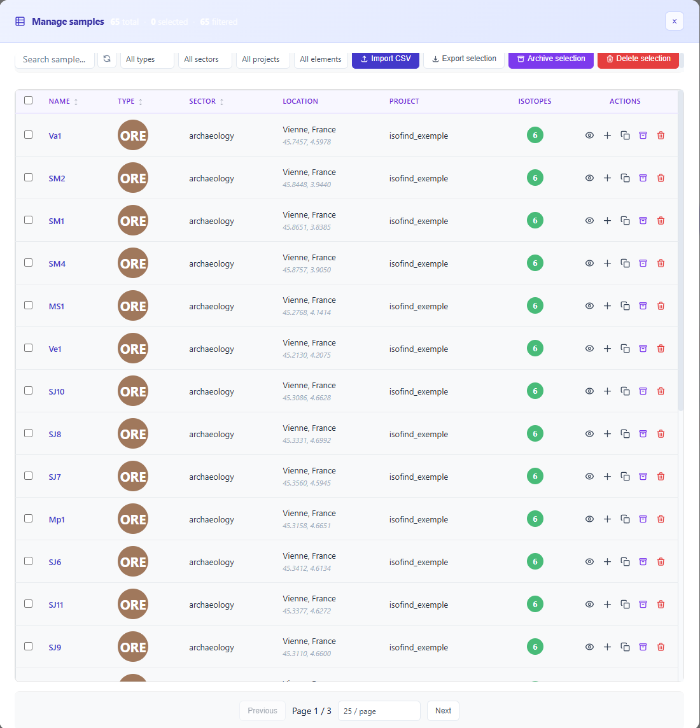Click the copy icon in the SJ10 row

(625, 391)
